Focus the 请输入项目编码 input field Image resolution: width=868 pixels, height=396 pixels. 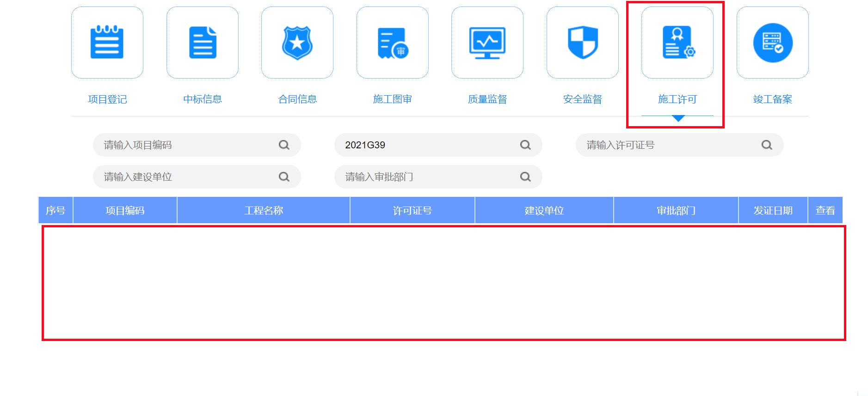pos(185,145)
